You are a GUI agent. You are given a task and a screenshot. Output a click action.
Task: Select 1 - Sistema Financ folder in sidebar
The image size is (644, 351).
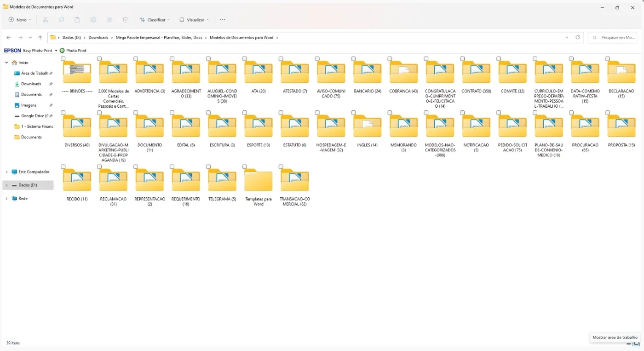(33, 127)
